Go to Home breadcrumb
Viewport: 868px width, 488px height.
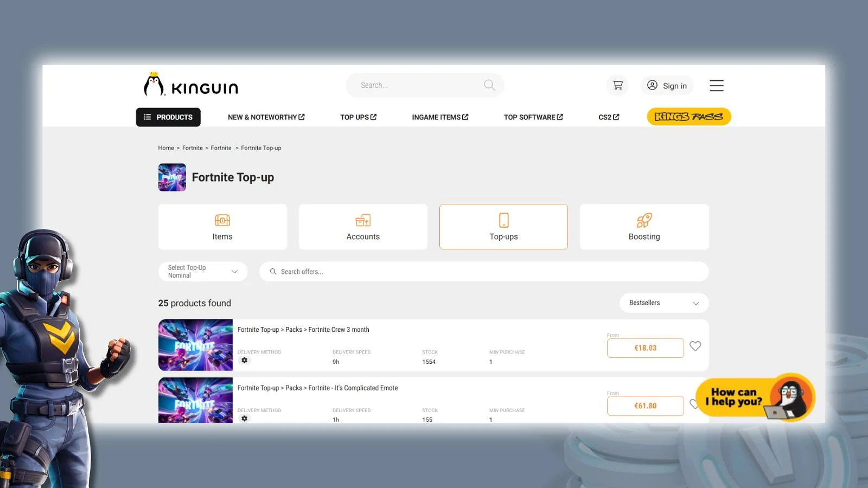(166, 148)
